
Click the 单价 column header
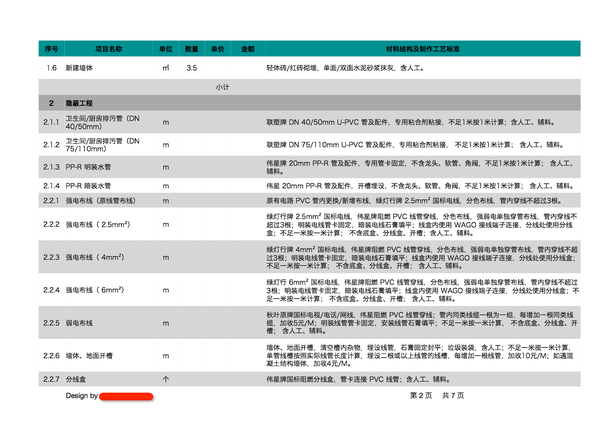(218, 49)
